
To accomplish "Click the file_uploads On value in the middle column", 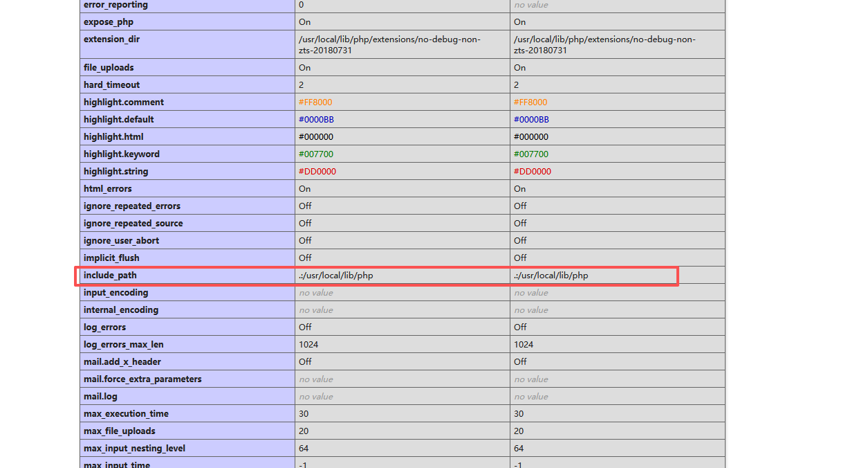I will (304, 68).
